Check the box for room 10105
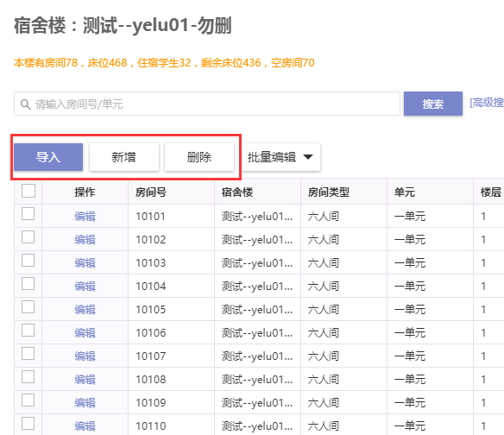 tap(28, 307)
